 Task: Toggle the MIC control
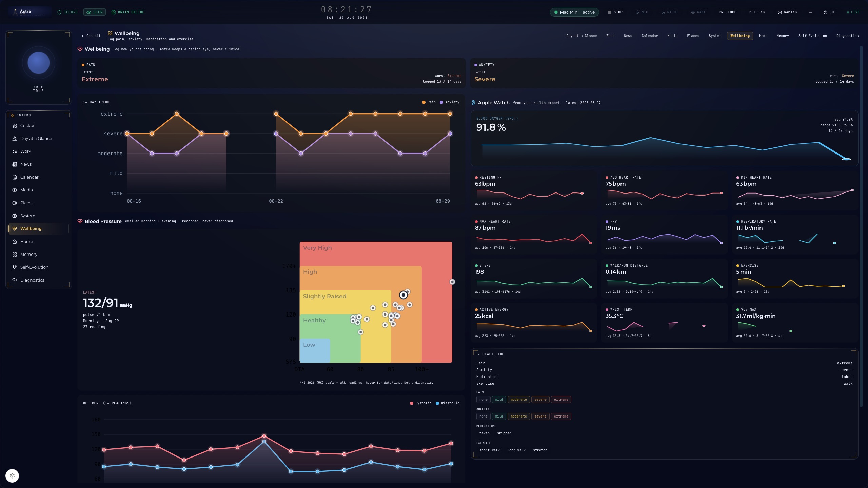coord(642,12)
